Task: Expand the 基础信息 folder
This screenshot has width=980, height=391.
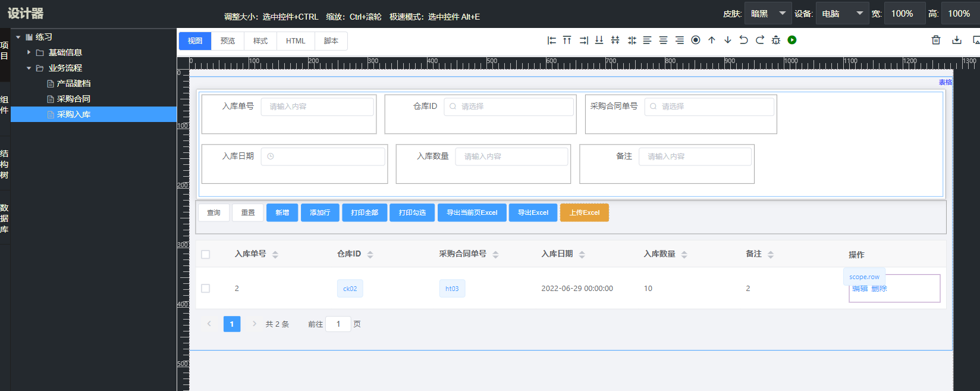Action: (29, 52)
